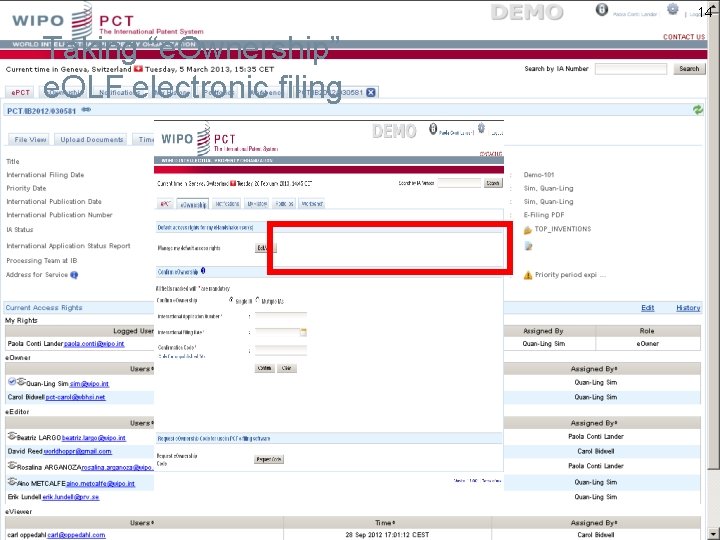Sort eOwner table by Users column
Viewport: 720px width, 540px height.
(x=141, y=369)
